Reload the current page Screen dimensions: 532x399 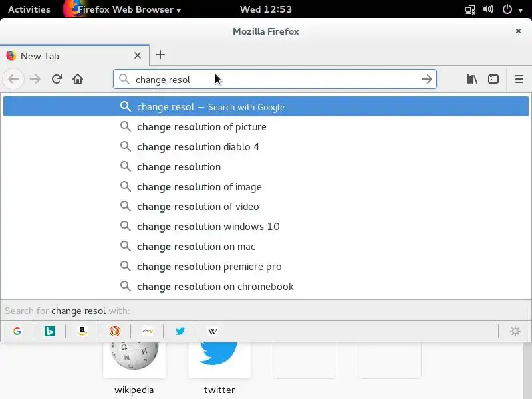57,79
